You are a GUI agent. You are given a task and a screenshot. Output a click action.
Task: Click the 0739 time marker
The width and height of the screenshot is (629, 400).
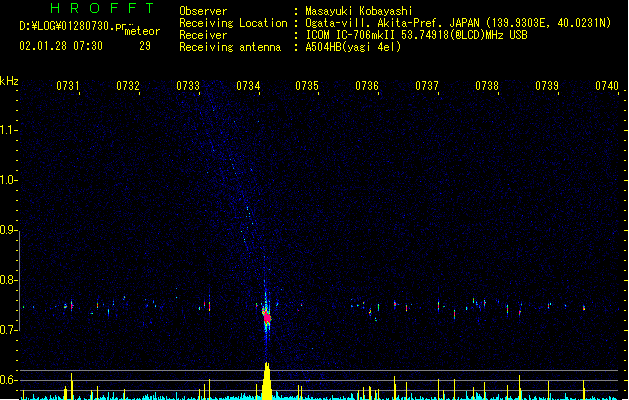tap(547, 85)
